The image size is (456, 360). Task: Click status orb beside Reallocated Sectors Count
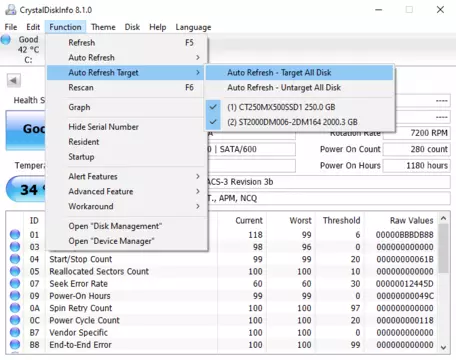[15, 271]
